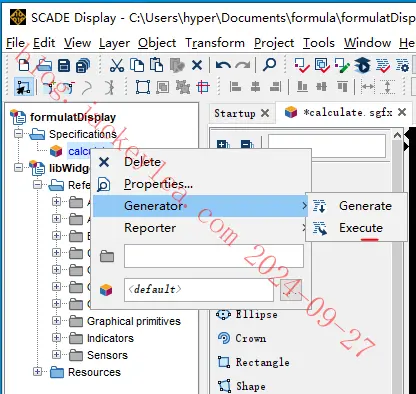Click the Copy toolbar icon

pyautogui.click(x=137, y=65)
